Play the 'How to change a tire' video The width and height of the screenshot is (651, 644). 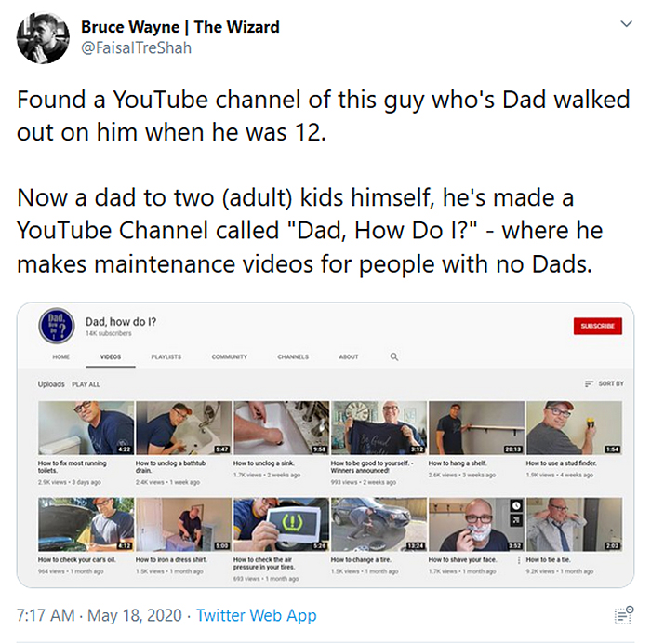pos(379,525)
